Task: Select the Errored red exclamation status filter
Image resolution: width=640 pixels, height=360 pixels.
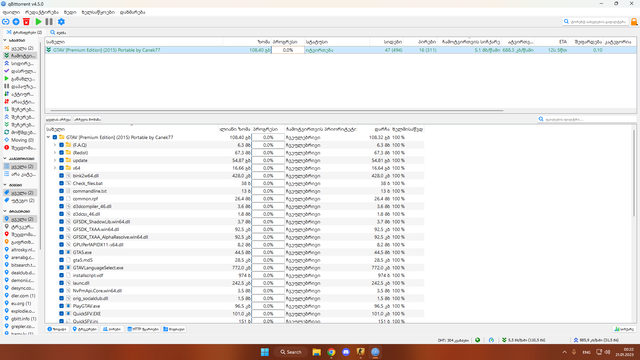Action: 20,148
